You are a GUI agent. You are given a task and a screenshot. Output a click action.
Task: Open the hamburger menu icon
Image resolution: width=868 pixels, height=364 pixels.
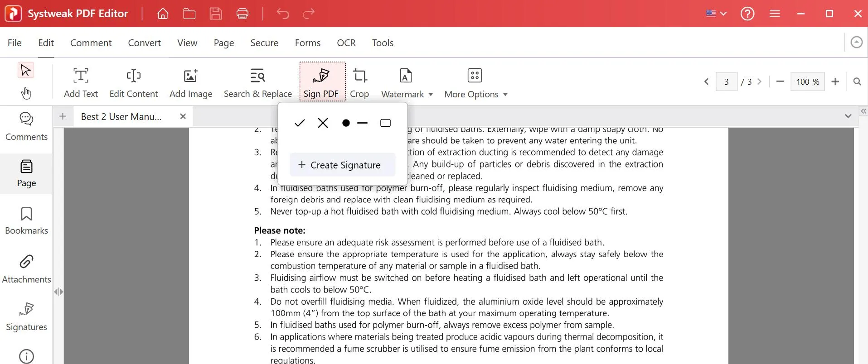pyautogui.click(x=775, y=14)
